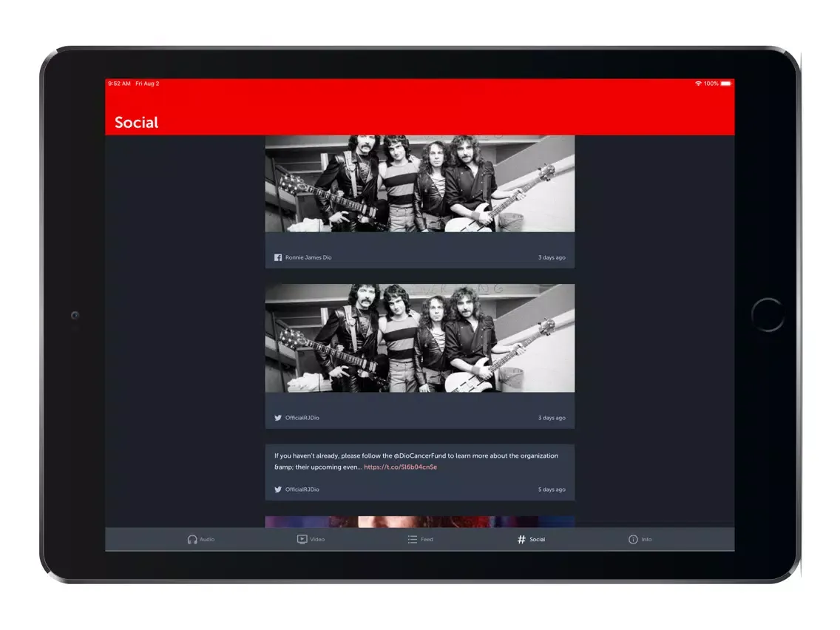Tap the 9:52 AM clock in status bar
Viewport: 840px width, 630px height.
[119, 84]
